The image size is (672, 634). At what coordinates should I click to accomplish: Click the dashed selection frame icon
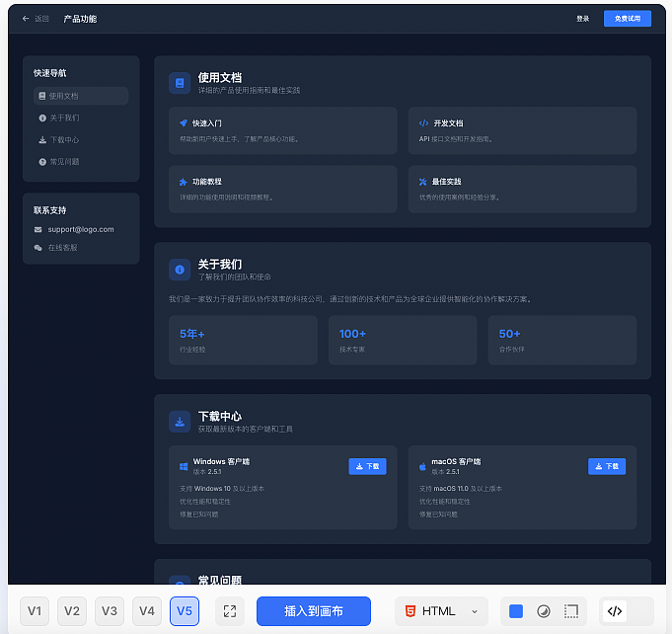tap(571, 611)
